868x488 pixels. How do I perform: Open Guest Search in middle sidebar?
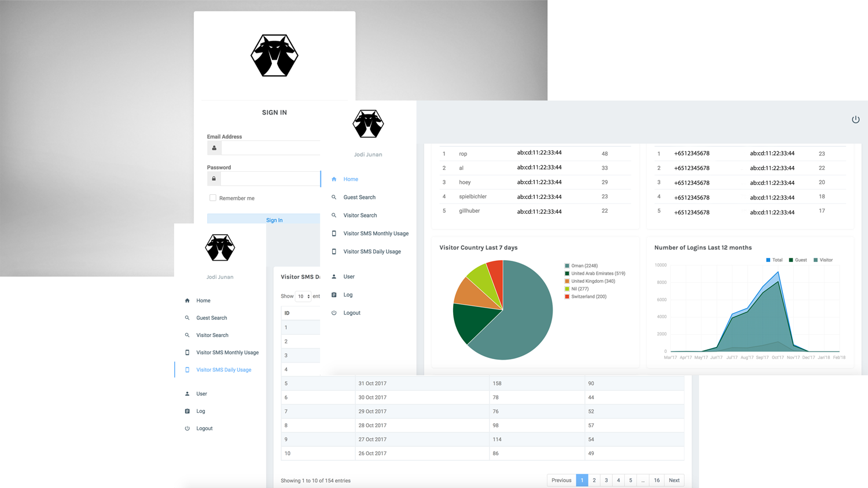tap(359, 197)
